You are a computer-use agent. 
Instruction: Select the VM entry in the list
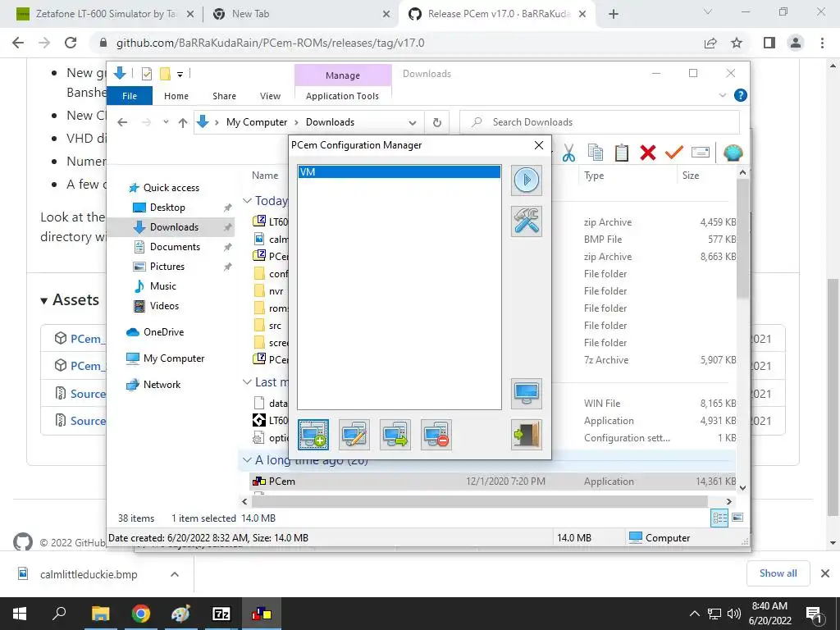pos(399,172)
